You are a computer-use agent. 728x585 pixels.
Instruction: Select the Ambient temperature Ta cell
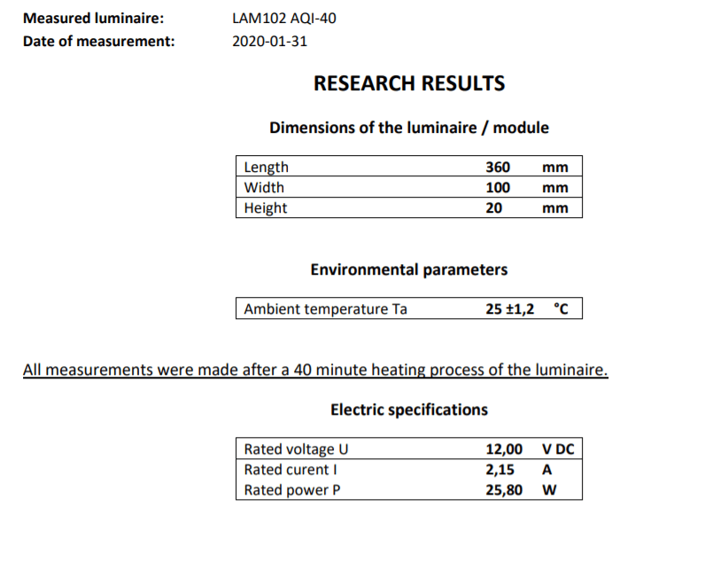point(325,309)
